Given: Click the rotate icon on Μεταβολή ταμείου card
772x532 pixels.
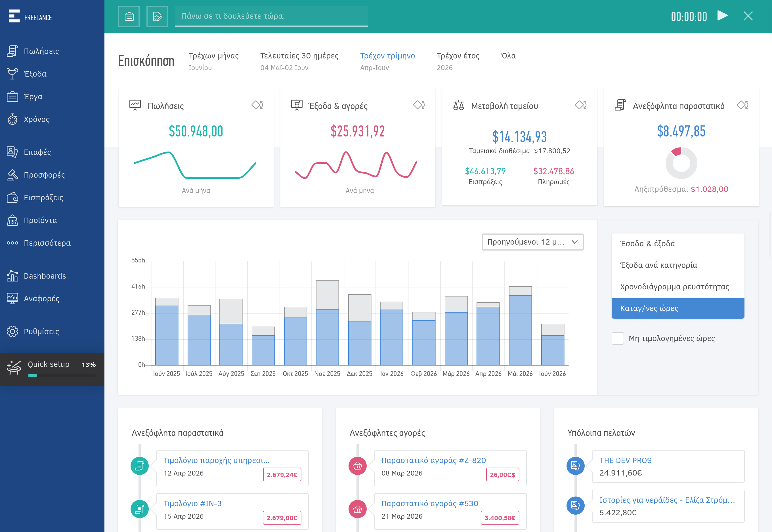Looking at the screenshot, I should click(581, 105).
